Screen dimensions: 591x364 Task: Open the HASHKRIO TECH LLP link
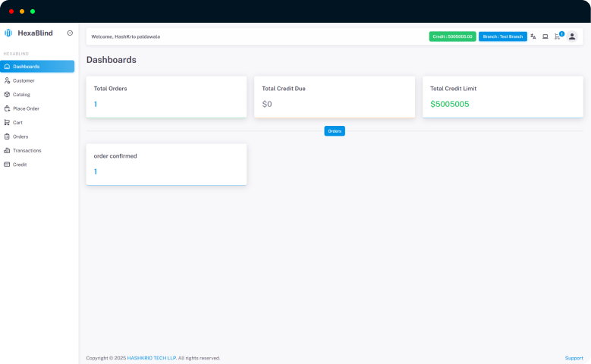click(x=152, y=358)
